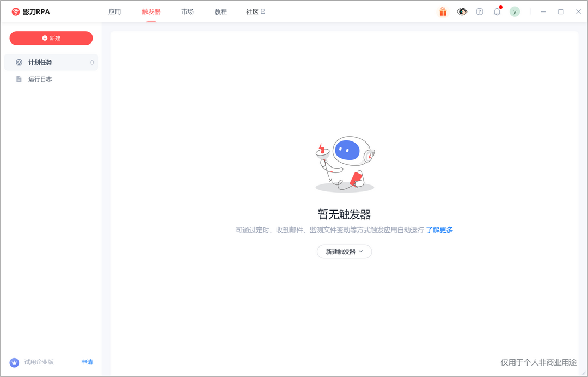Click the crown icon next to 试用企业版

(x=15, y=362)
